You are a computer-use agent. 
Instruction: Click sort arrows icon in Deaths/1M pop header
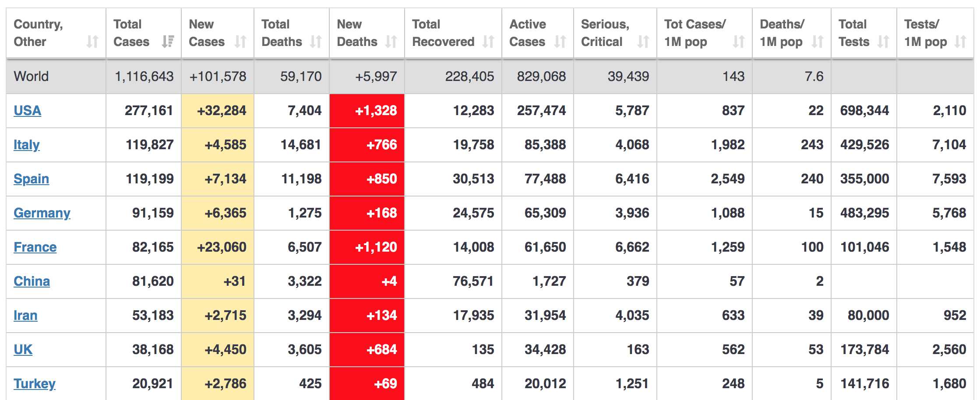click(818, 42)
